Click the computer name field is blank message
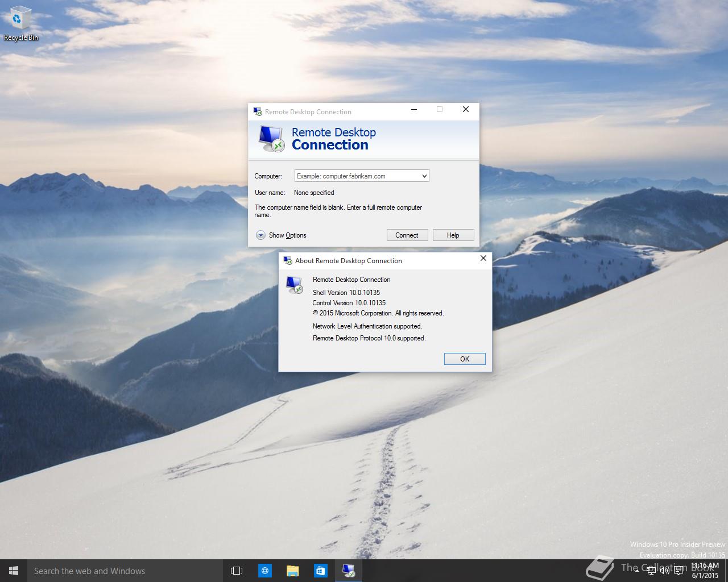Image resolution: width=728 pixels, height=582 pixels. 338,211
